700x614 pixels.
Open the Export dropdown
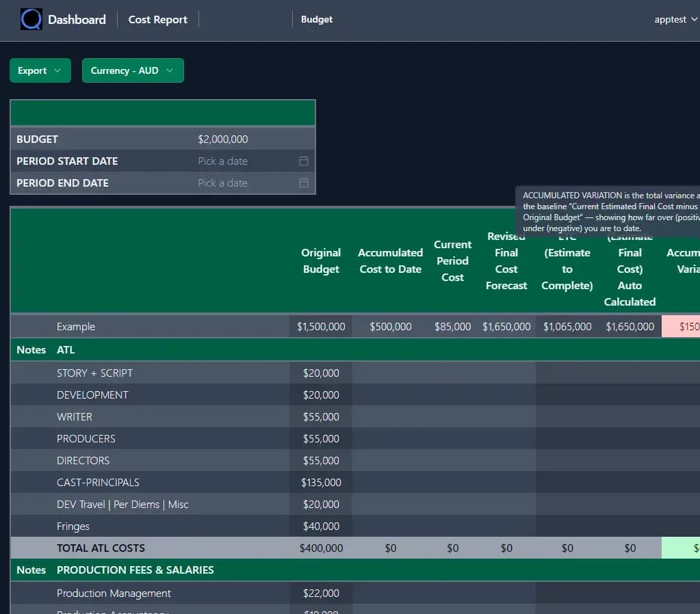click(x=40, y=70)
